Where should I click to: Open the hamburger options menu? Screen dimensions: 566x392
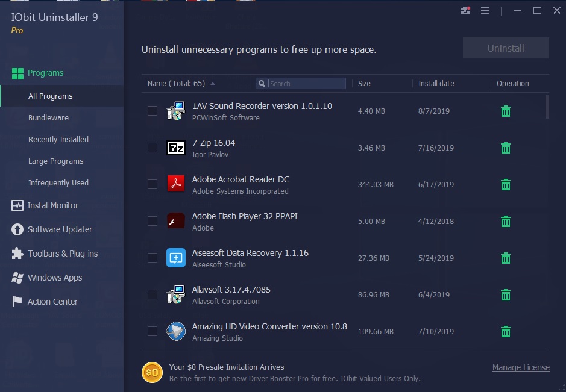point(485,10)
